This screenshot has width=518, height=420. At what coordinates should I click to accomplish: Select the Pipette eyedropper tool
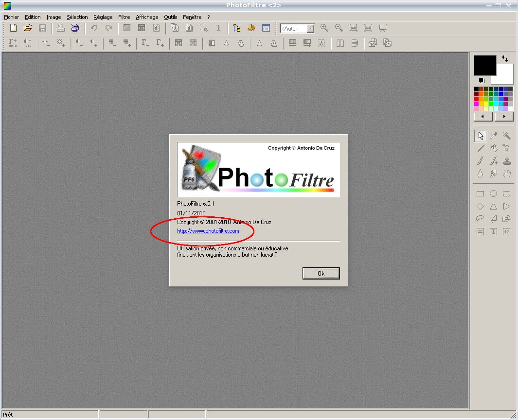tap(494, 135)
